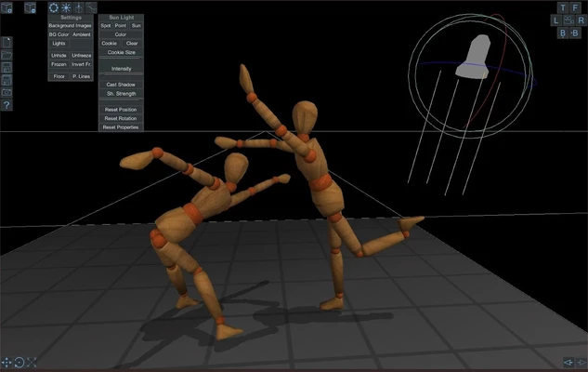Toggle Cast Shadow for the light
Image resolution: width=588 pixels, height=372 pixels.
point(121,85)
